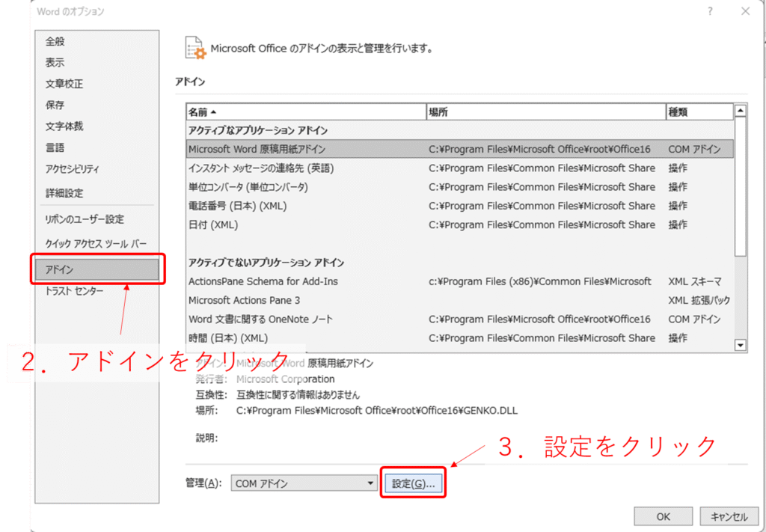The width and height of the screenshot is (766, 532).
Task: Select ActionsPane Schema for Add-Ins row
Action: pyautogui.click(x=460, y=281)
